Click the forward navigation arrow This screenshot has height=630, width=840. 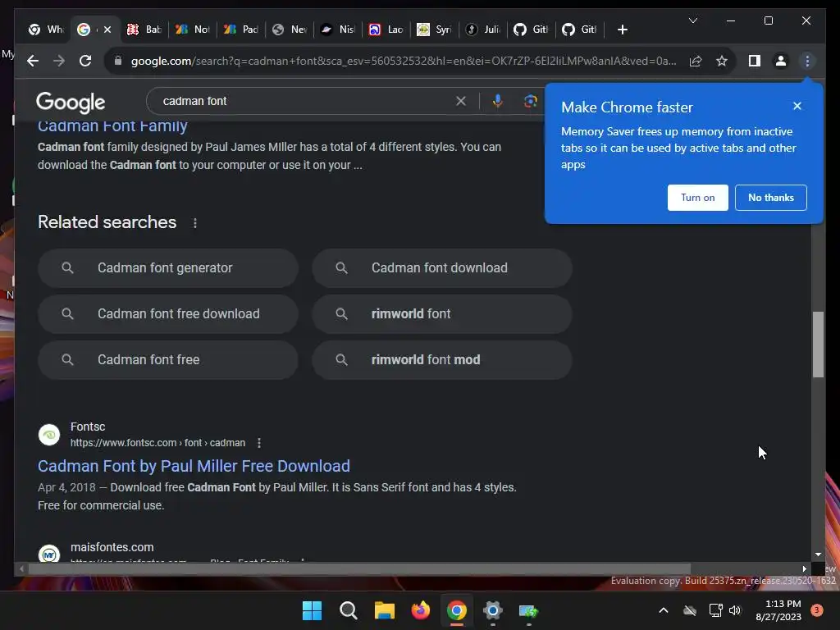[x=59, y=61]
